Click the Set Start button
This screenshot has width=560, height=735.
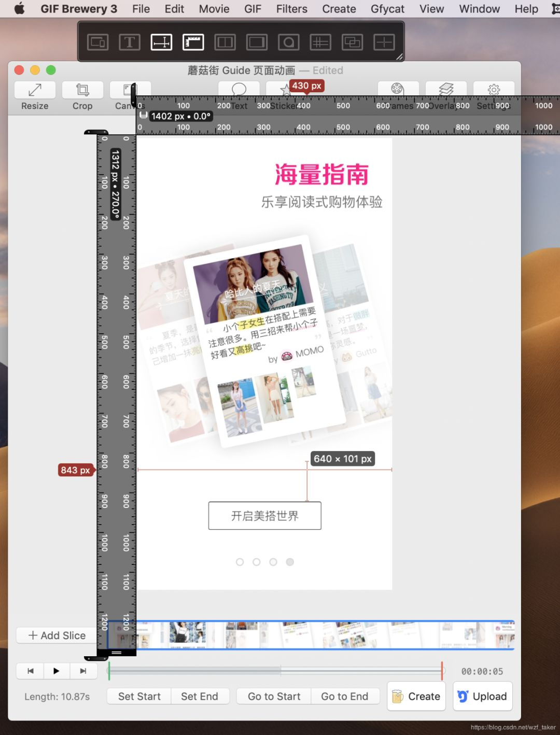pos(139,696)
